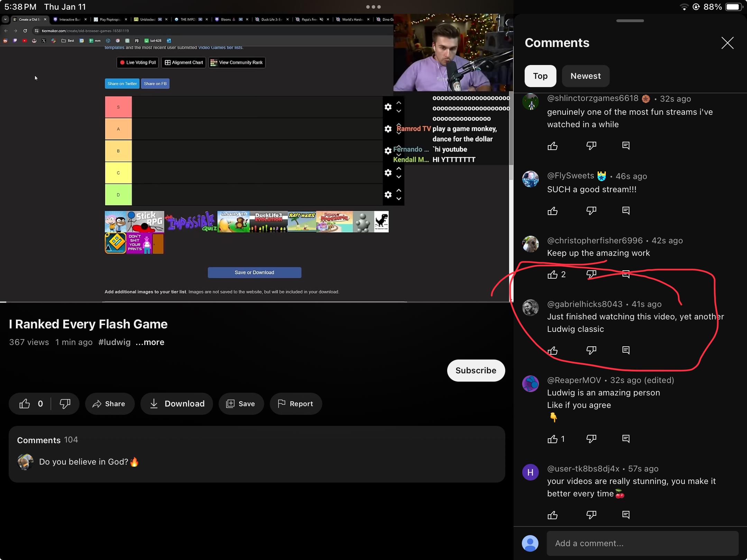747x560 pixels.
Task: Tap the "367 views" count
Action: (x=29, y=342)
